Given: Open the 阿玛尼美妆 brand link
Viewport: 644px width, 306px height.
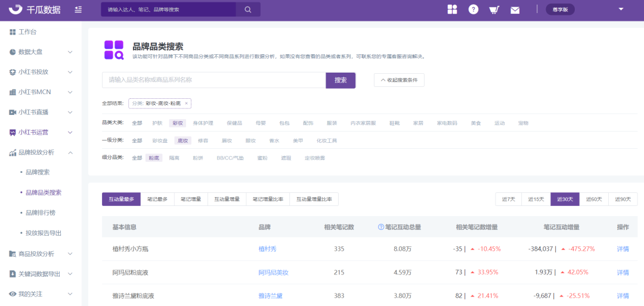Looking at the screenshot, I should [x=274, y=273].
